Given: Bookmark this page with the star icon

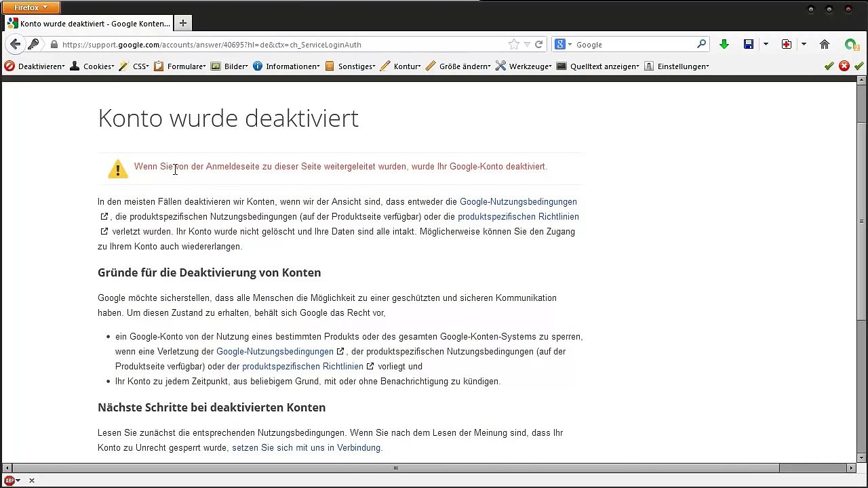Looking at the screenshot, I should (514, 45).
